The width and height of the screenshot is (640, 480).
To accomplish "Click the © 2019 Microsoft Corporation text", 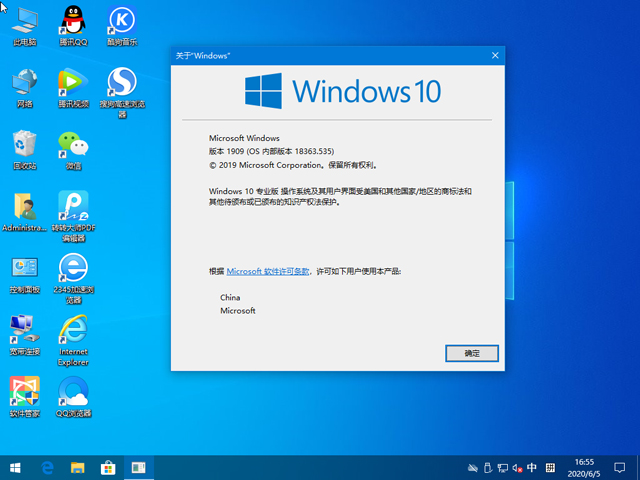I will (x=293, y=165).
